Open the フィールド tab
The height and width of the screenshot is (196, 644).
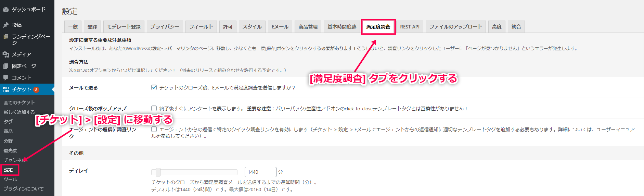click(x=201, y=27)
